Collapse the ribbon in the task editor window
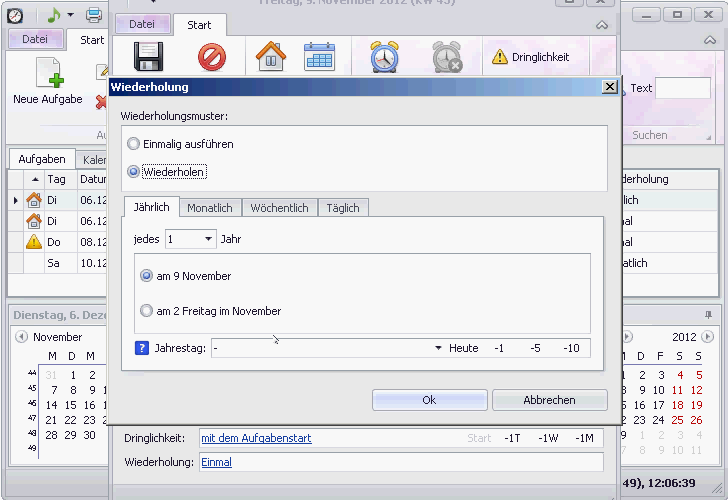The height and width of the screenshot is (500, 728). [602, 25]
